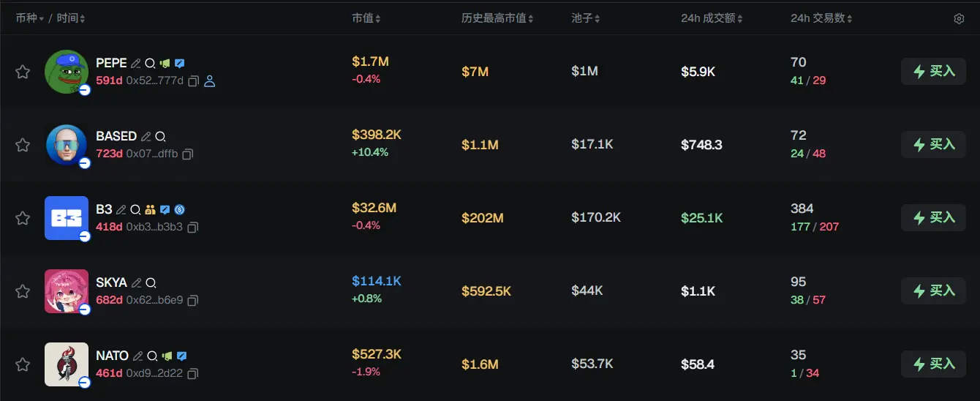Open the SKYA token avatar image
The image size is (980, 401).
point(66,291)
